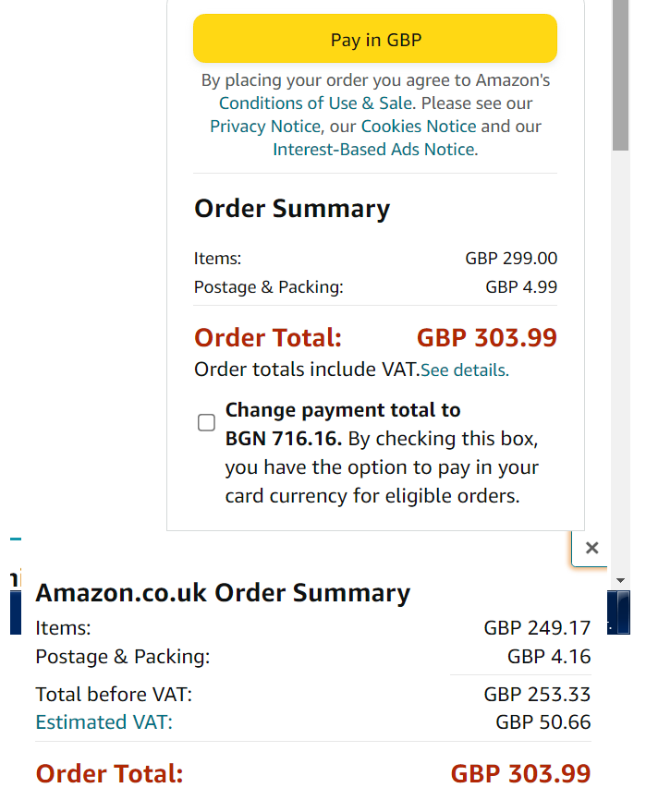Click the GBP 50.66 estimated VAT amount

[543, 722]
